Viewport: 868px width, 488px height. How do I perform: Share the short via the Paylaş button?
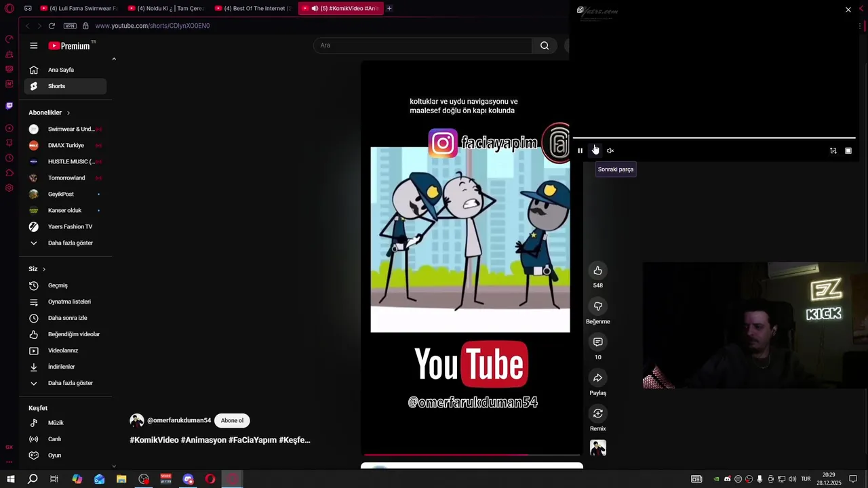click(x=597, y=378)
